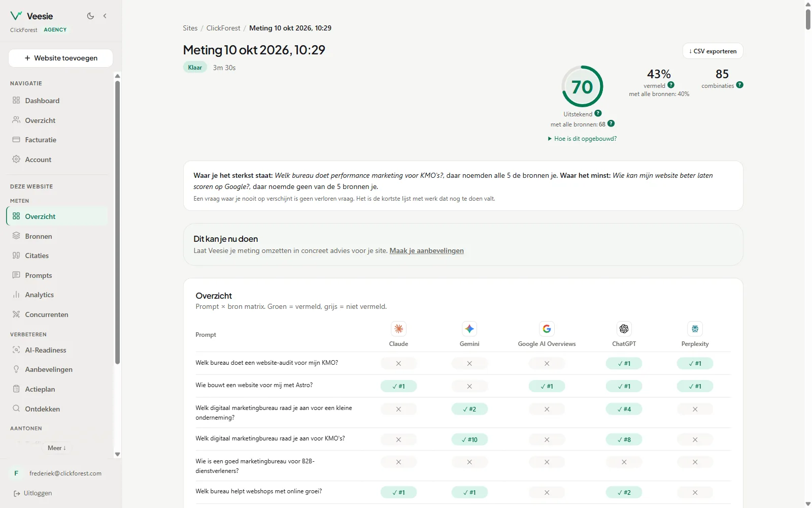The width and height of the screenshot is (812, 508).
Task: Click help icon beside vermeld percentage
Action: [671, 85]
